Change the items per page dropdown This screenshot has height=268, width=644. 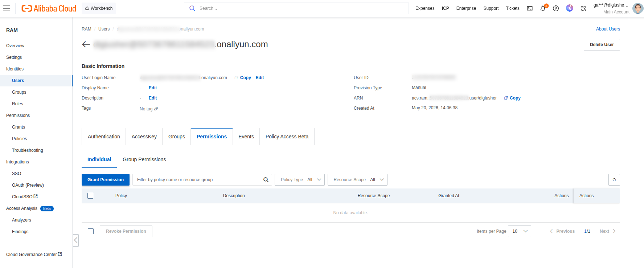pos(520,231)
